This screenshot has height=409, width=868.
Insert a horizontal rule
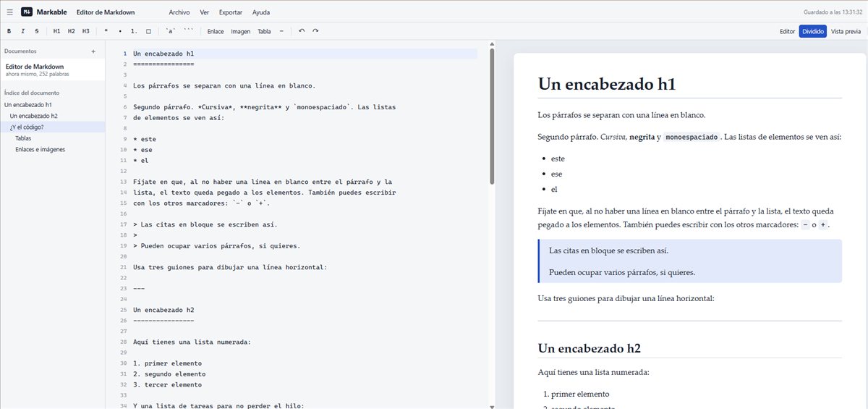[281, 31]
